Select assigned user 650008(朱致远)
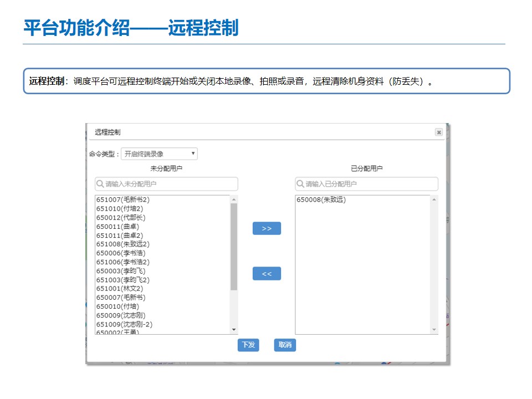 [321, 199]
